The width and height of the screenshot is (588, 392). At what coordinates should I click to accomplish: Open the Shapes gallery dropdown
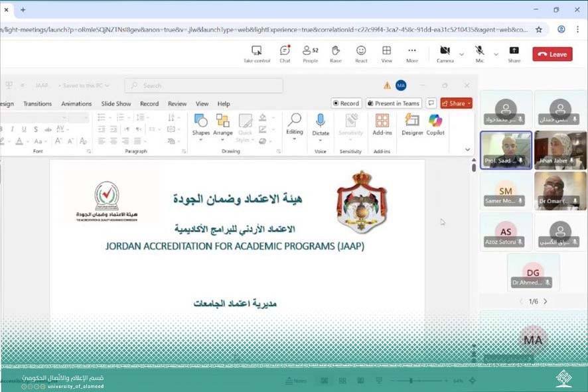(x=200, y=124)
